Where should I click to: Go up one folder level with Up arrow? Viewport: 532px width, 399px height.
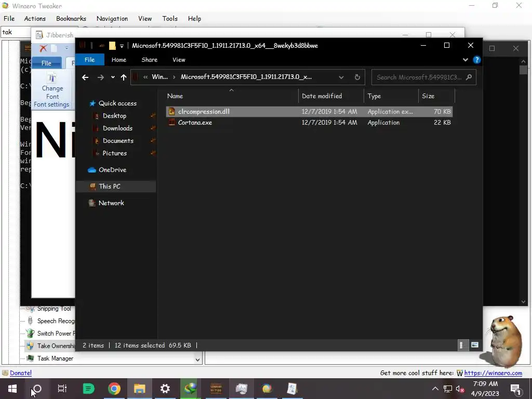124,77
